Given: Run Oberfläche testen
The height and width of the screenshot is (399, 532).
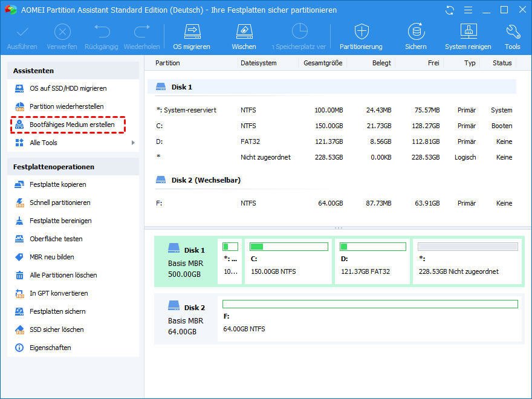Looking at the screenshot, I should (73, 239).
